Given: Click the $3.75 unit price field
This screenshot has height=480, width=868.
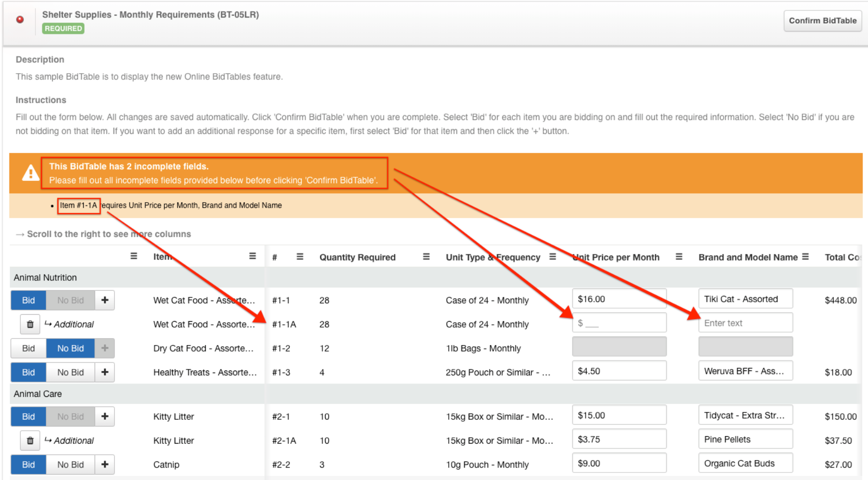Looking at the screenshot, I should 619,439.
